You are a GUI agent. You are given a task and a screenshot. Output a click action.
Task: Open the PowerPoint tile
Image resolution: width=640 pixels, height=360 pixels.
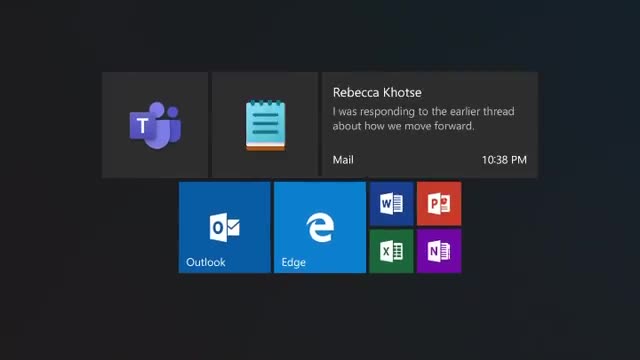[x=439, y=204]
